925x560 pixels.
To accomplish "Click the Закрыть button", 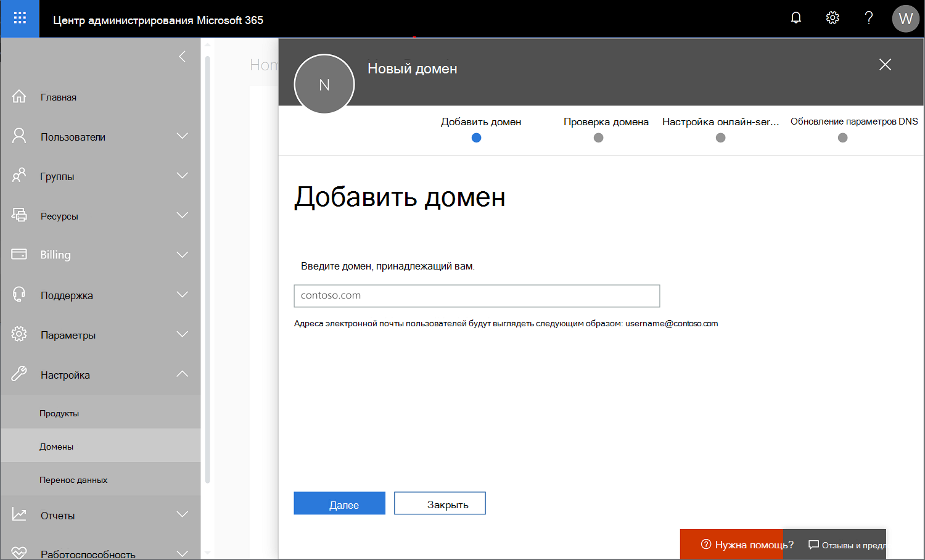I will point(440,503).
